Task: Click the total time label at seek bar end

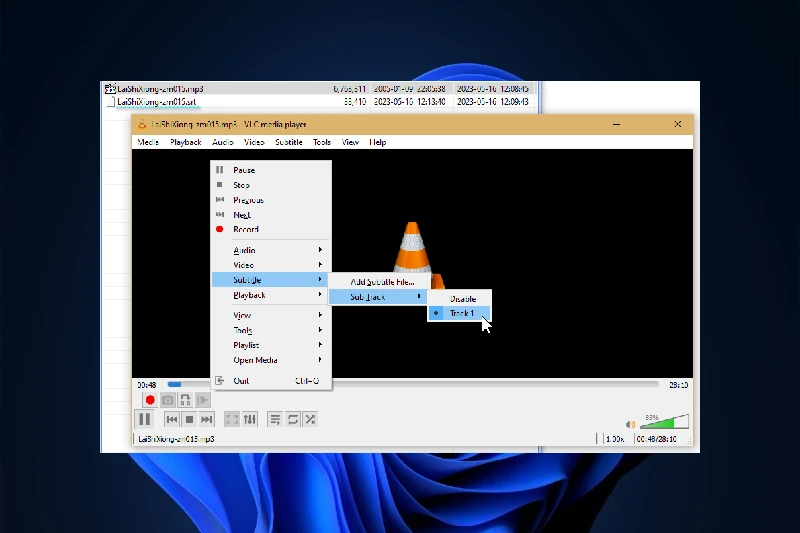Action: click(x=678, y=385)
